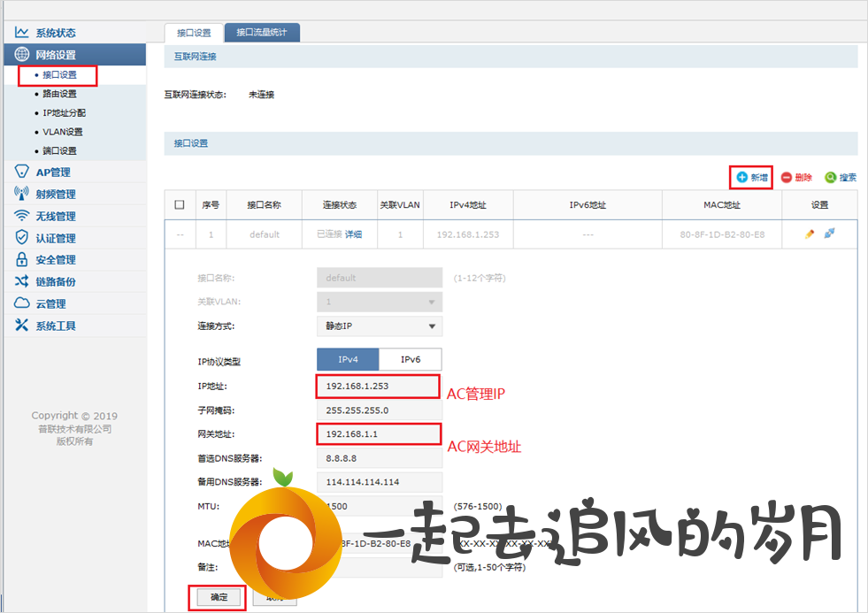Click the 网关地址 input field

[x=378, y=433]
